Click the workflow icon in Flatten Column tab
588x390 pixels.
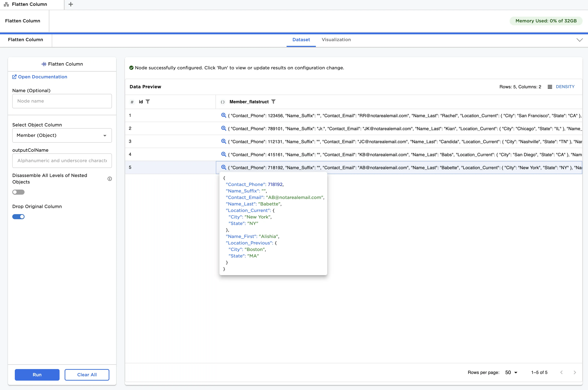tap(6, 4)
